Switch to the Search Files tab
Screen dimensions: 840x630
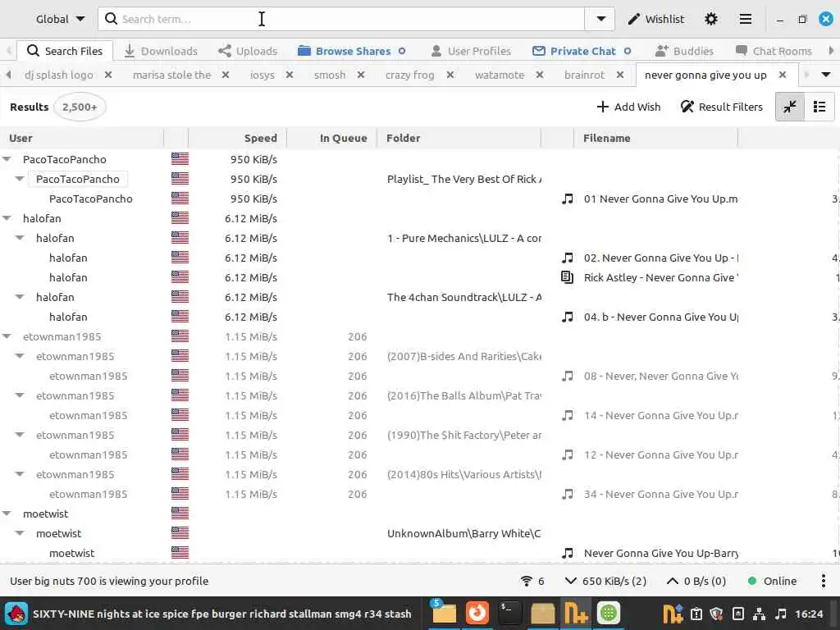65,51
